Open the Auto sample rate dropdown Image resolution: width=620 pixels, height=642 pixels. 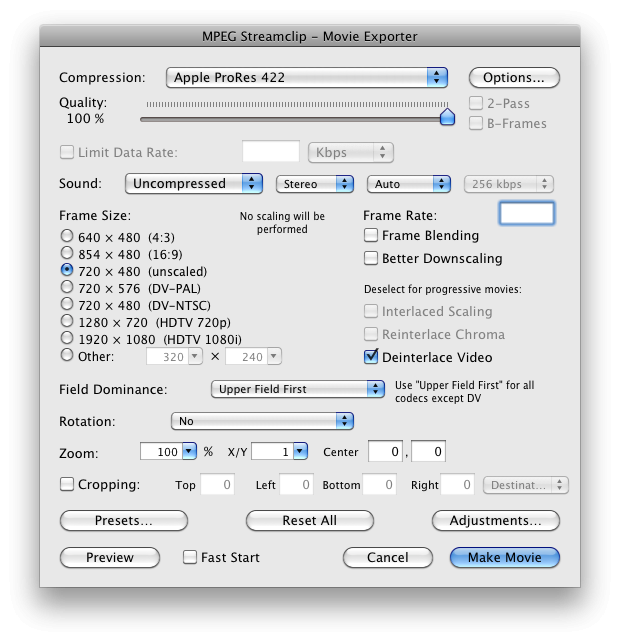409,184
